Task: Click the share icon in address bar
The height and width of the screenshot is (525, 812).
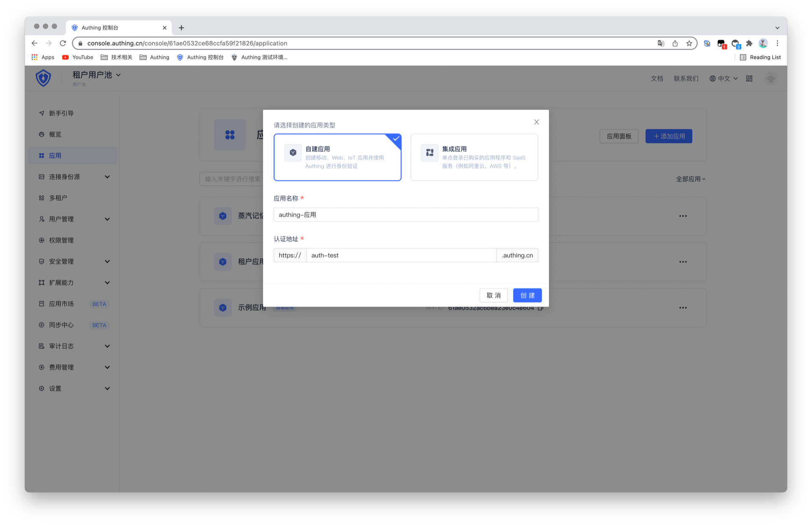Action: pos(675,43)
